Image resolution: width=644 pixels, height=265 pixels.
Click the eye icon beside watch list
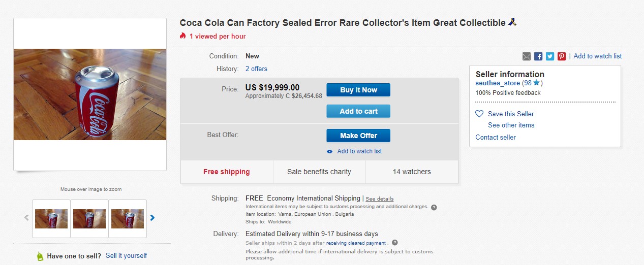coord(330,151)
